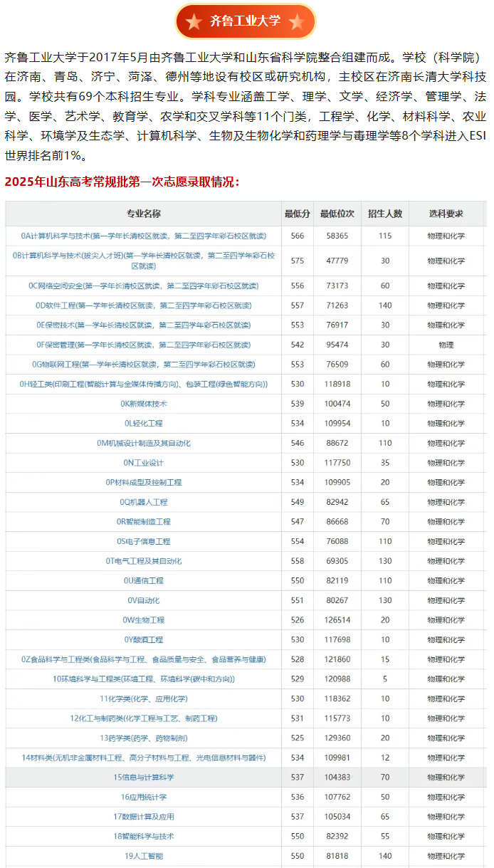Choose the 0Y酿酒工程 link
Screen dimensions: 494x868
[x=144, y=640]
